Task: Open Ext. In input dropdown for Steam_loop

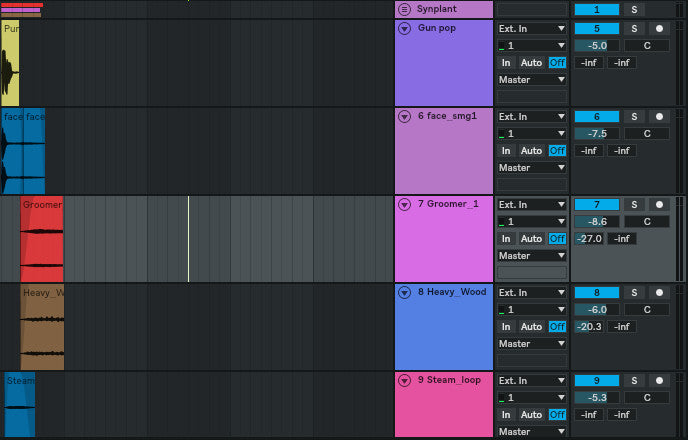Action: (x=532, y=380)
